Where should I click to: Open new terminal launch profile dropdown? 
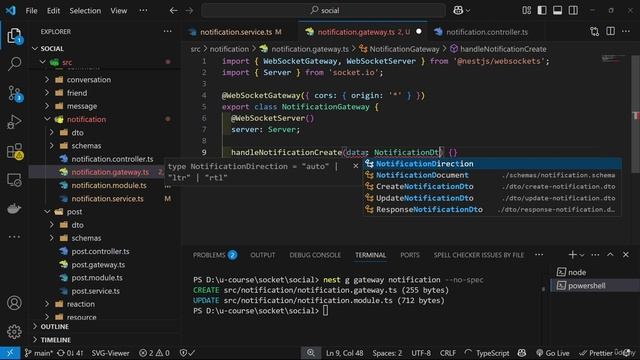coord(582,255)
